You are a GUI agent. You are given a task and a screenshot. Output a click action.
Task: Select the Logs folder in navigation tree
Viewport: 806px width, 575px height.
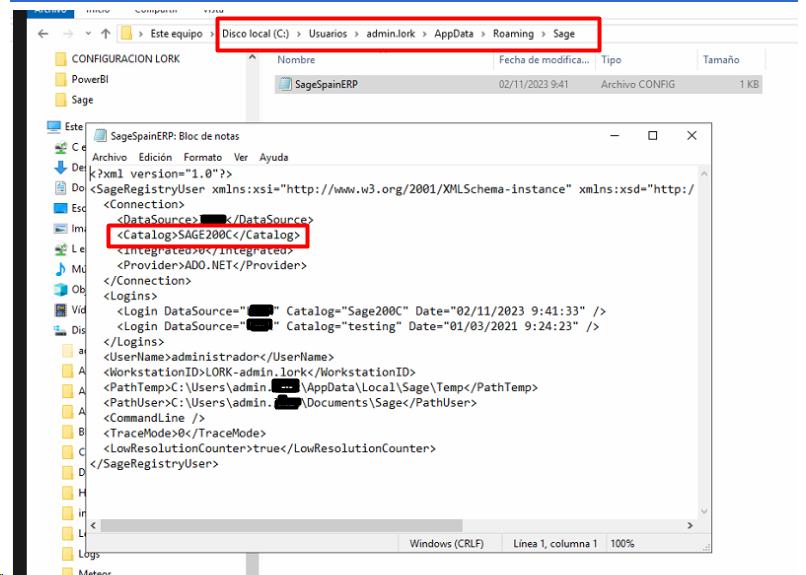[x=81, y=554]
